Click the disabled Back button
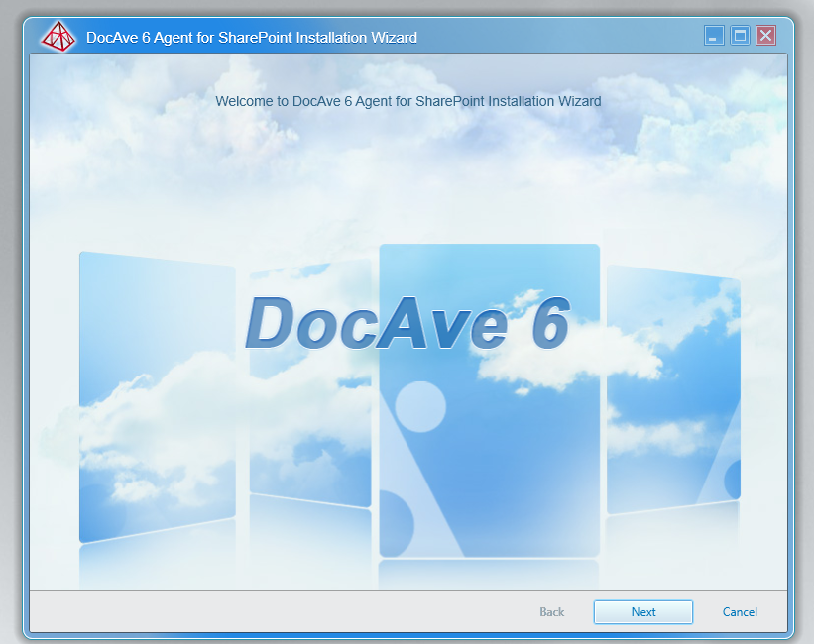Image resolution: width=814 pixels, height=644 pixels. (x=551, y=611)
